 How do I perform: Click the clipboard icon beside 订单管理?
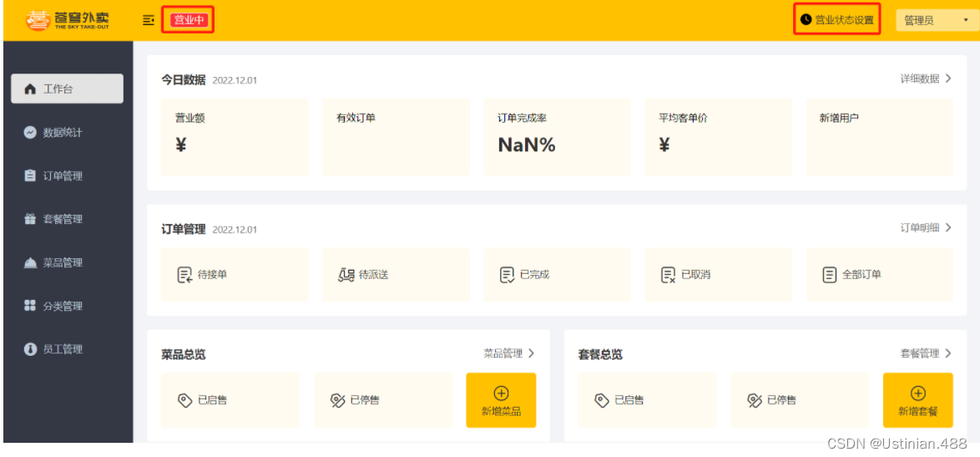pyautogui.click(x=30, y=175)
